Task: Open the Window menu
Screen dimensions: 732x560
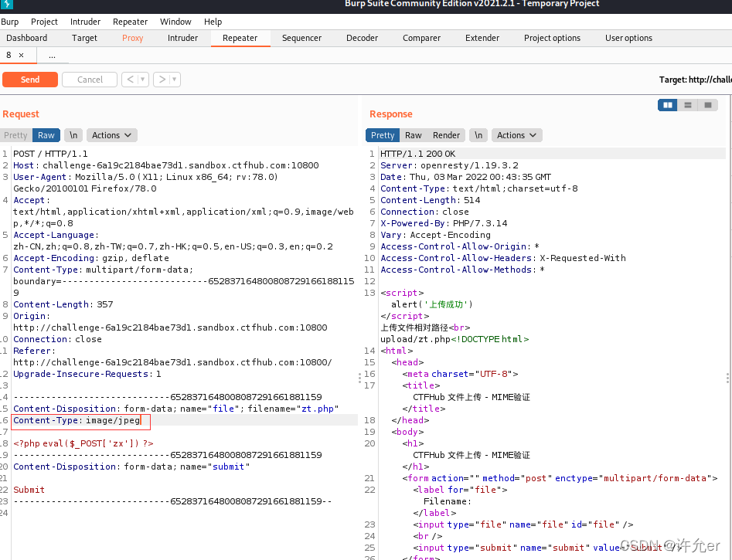Action: (x=175, y=22)
